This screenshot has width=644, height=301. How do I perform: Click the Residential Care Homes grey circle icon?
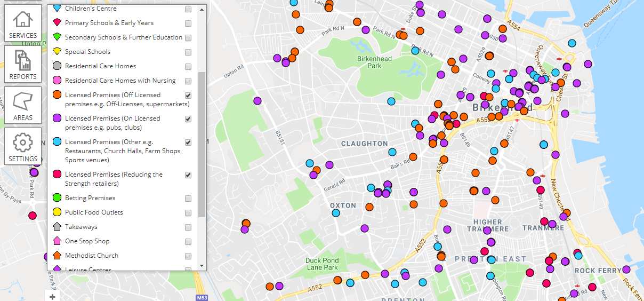57,66
